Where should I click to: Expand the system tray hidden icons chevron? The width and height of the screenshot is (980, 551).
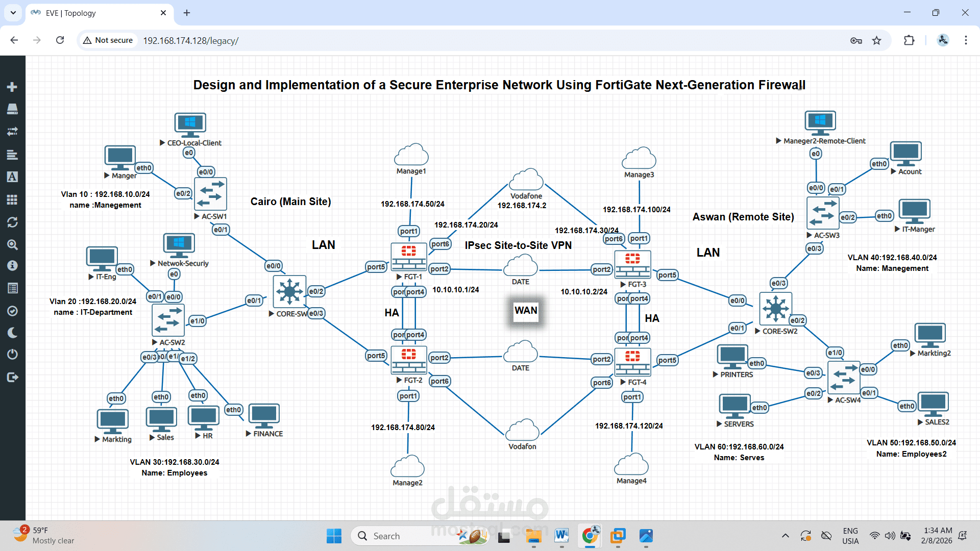[x=785, y=536]
